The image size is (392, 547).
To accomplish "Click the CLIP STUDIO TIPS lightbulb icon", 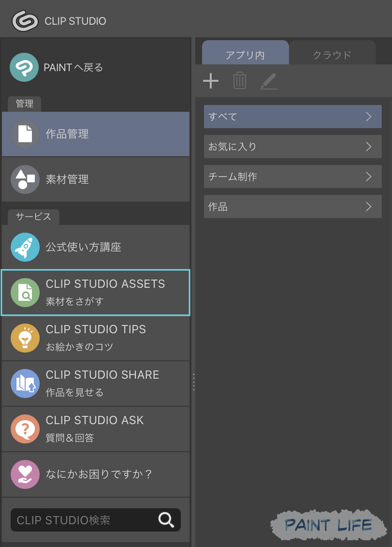I will pyautogui.click(x=24, y=337).
